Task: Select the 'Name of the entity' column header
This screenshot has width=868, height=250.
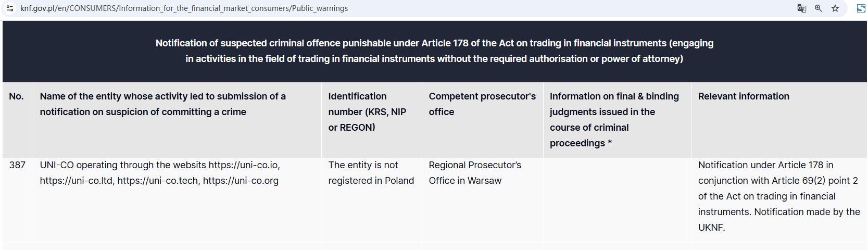Action: [162, 104]
